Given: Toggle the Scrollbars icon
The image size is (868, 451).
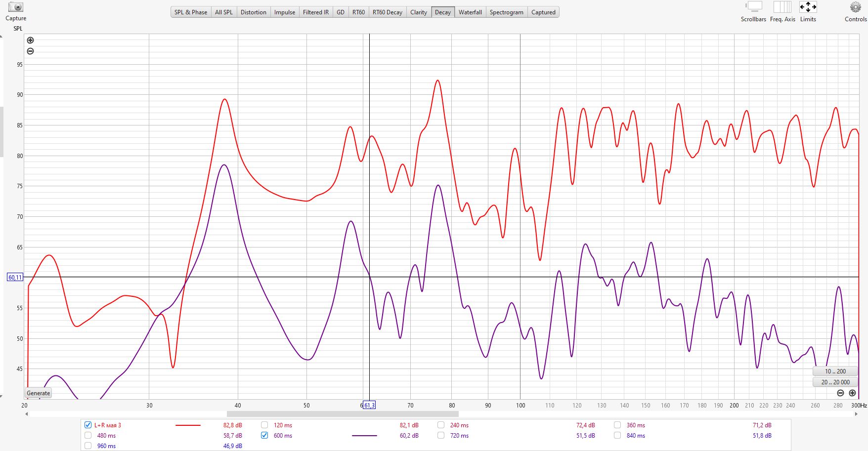Looking at the screenshot, I should (x=753, y=7).
